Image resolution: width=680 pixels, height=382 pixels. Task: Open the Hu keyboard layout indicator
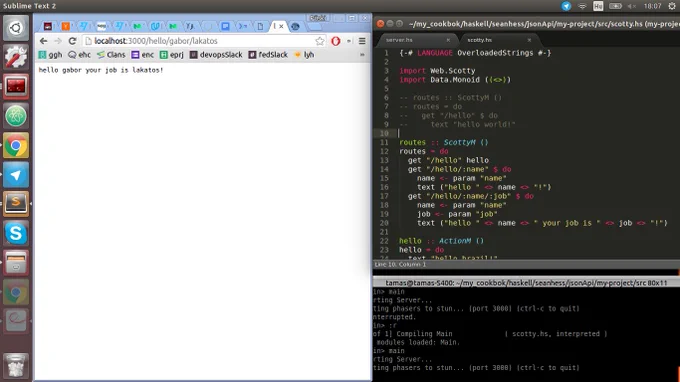(x=598, y=6)
